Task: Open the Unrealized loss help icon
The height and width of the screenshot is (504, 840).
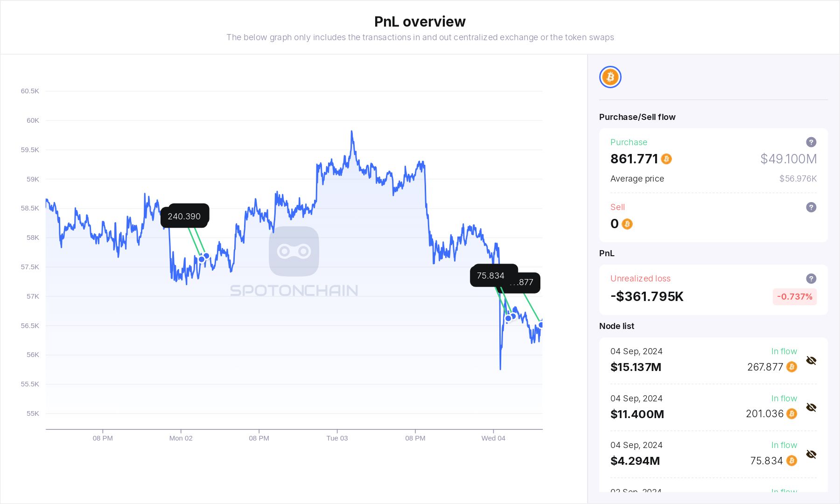Action: [x=812, y=279]
